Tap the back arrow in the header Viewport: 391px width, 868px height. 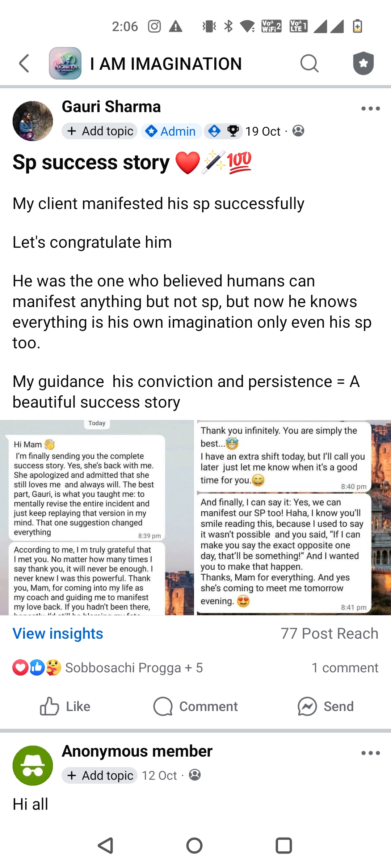click(x=24, y=64)
